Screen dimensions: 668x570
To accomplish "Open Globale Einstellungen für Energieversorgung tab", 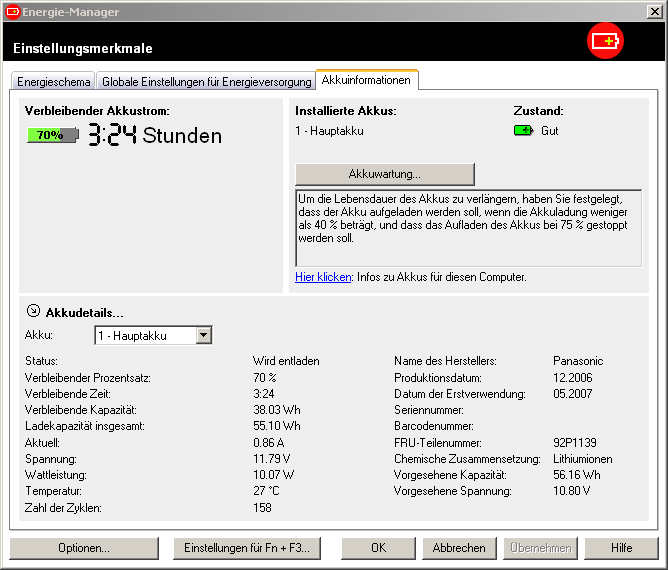I will click(x=207, y=81).
